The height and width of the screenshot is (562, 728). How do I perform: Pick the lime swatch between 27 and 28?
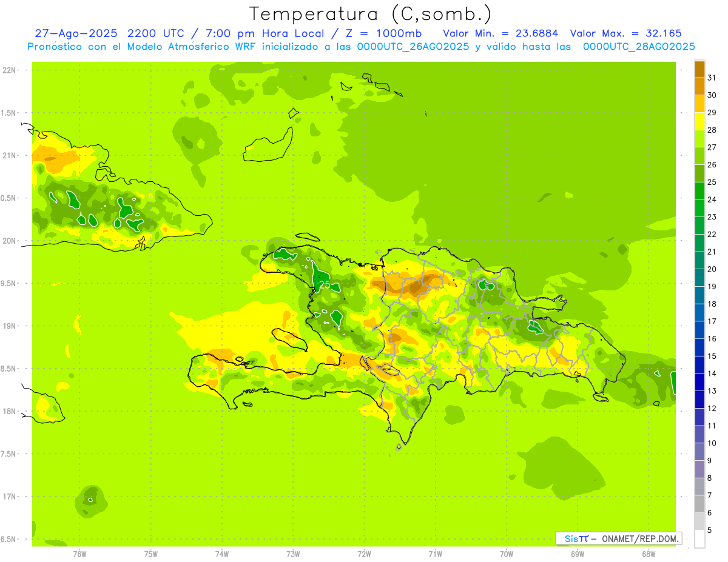[x=700, y=138]
